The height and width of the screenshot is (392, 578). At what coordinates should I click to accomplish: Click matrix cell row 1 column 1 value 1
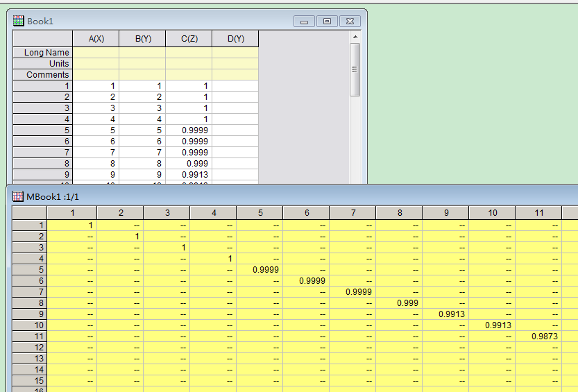pos(72,225)
